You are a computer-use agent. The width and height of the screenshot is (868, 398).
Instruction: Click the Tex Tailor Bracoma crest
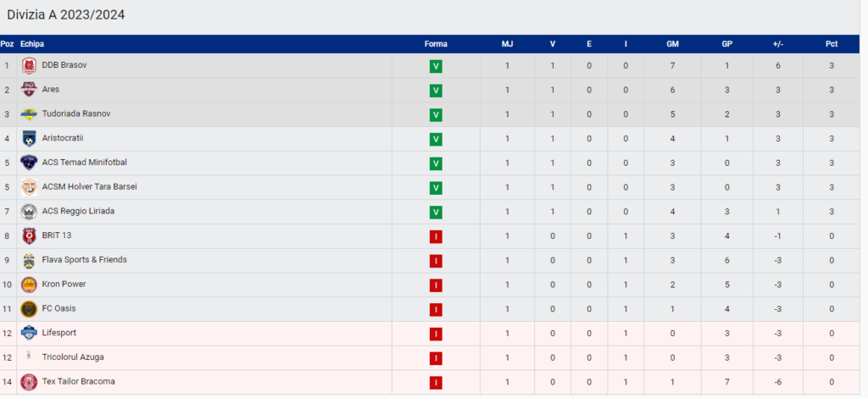[29, 382]
